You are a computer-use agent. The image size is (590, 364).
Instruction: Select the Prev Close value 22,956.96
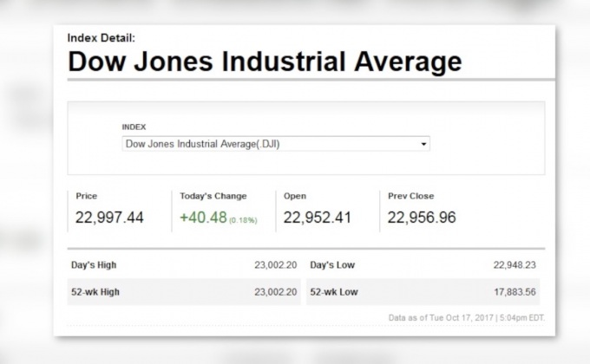(x=422, y=218)
